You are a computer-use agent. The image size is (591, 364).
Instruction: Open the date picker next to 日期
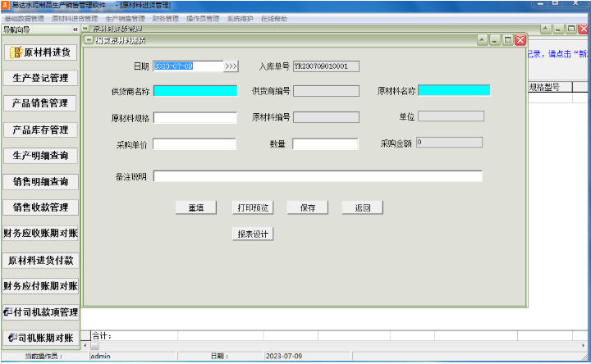coord(231,66)
